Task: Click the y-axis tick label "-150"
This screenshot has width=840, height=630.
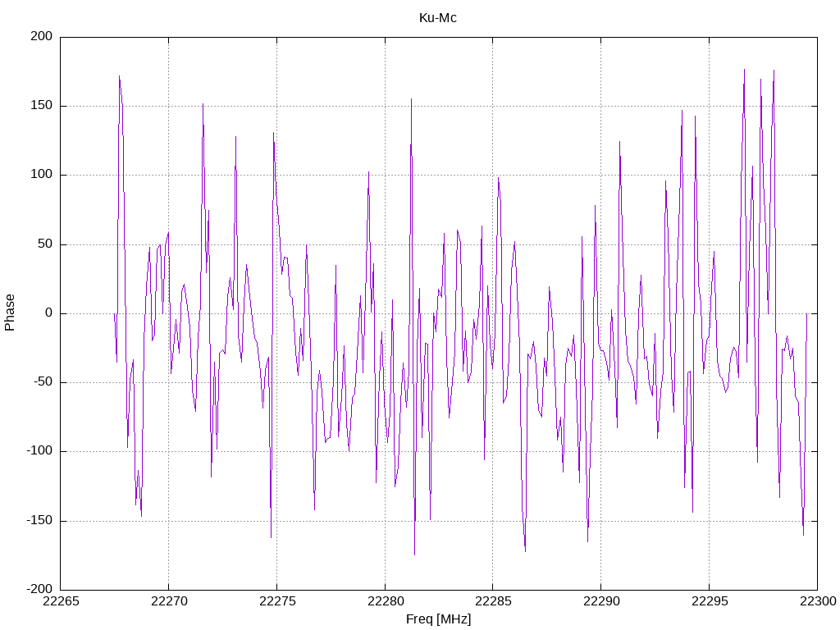Action: 39,520
